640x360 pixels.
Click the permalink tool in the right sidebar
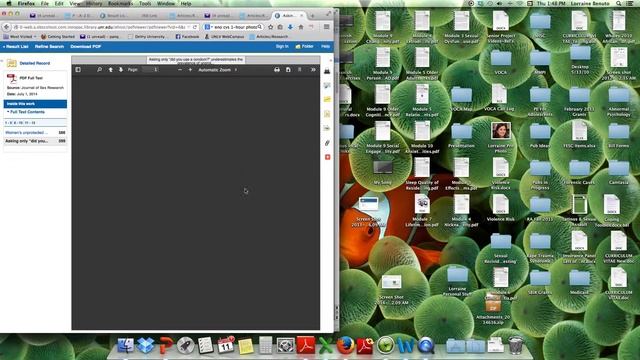(327, 143)
